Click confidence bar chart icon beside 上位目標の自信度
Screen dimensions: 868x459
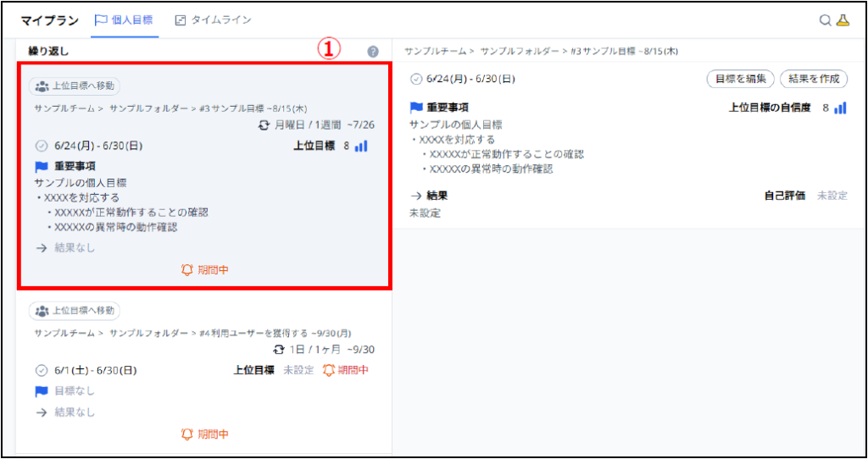point(840,108)
